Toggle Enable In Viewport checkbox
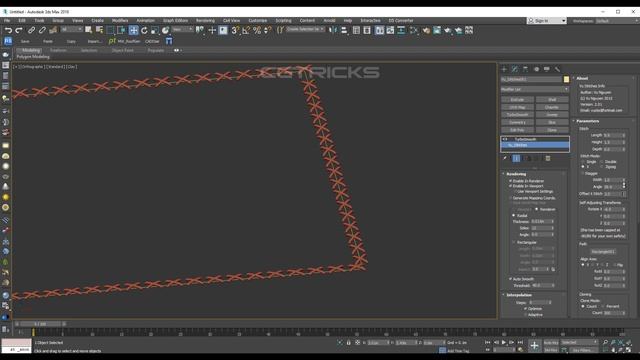The image size is (640, 360). click(510, 186)
